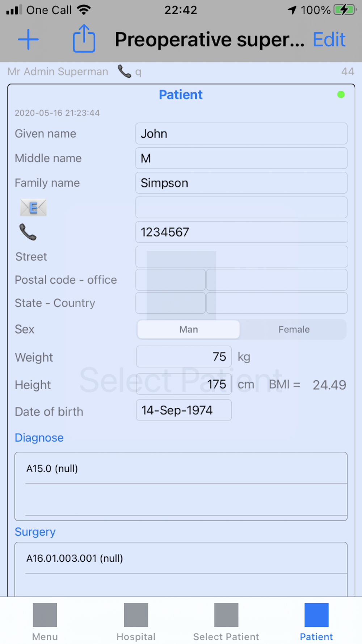Tap the timestamp 2020-05-16 21:23:44
Image resolution: width=362 pixels, height=644 pixels.
[57, 113]
